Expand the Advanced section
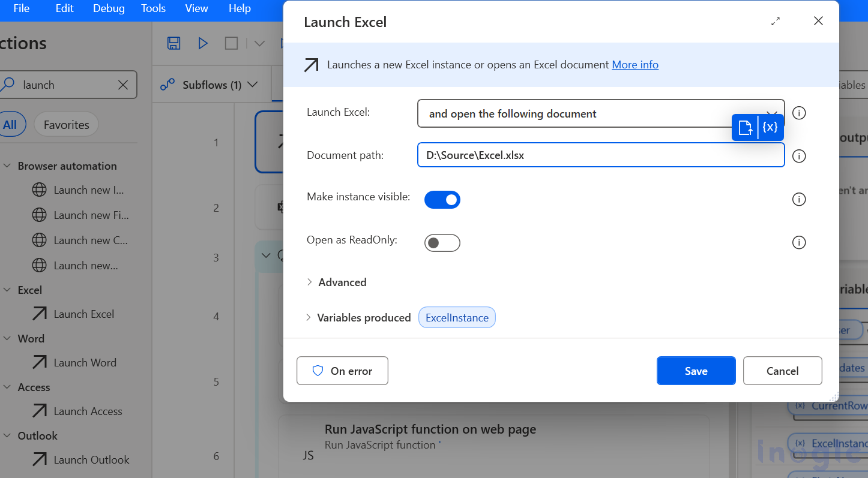The height and width of the screenshot is (478, 868). (337, 282)
